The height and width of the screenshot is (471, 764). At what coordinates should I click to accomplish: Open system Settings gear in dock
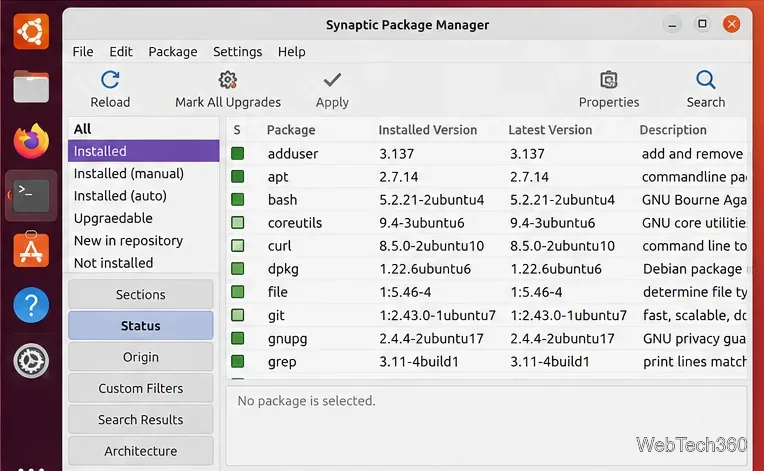(31, 360)
